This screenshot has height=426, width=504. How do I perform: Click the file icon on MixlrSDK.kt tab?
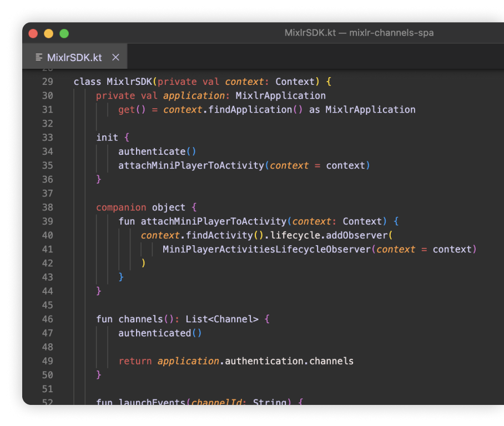click(x=39, y=58)
